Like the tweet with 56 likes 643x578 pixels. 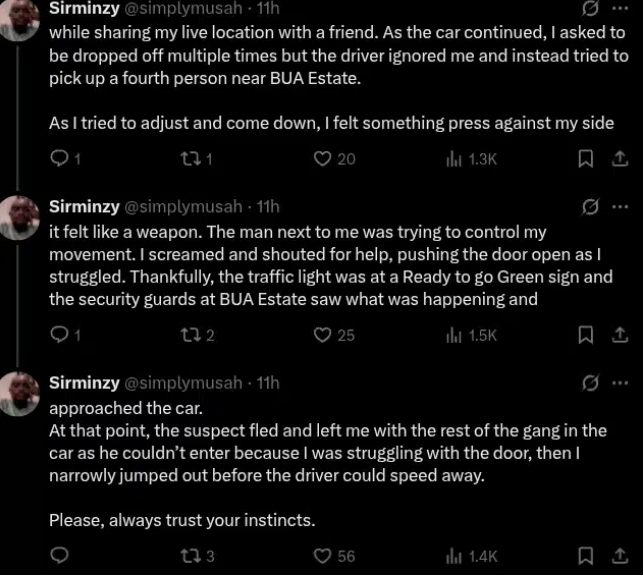pos(323,556)
